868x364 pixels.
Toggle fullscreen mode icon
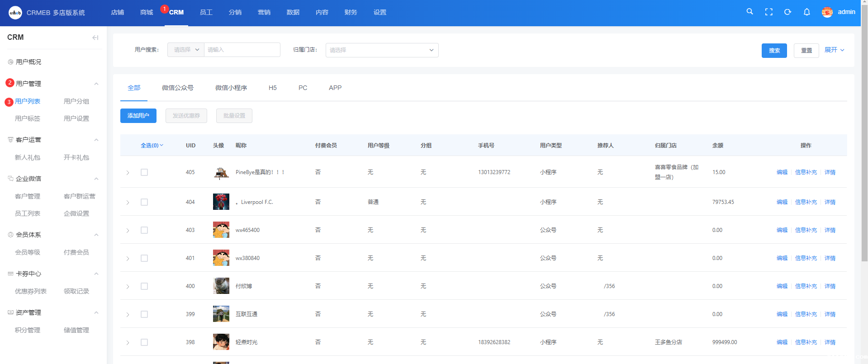click(768, 12)
